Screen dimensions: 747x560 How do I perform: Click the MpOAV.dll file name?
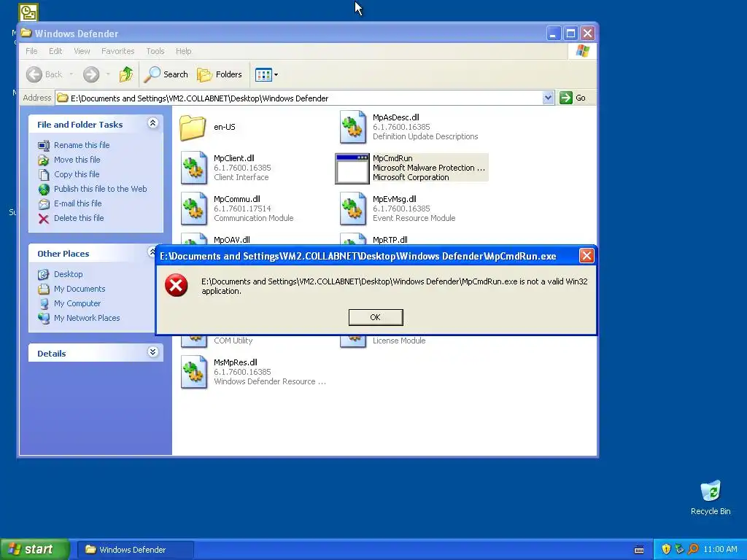[x=231, y=240]
